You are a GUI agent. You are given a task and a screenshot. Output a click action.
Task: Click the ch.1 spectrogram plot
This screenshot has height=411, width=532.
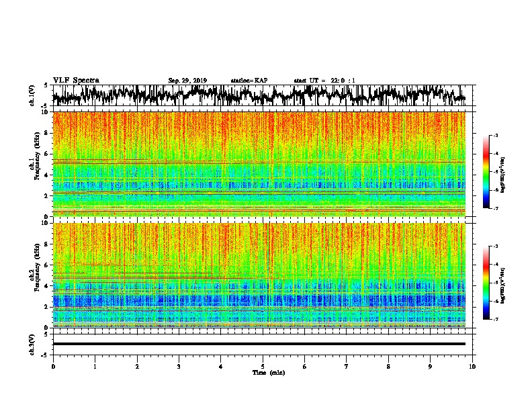259,164
